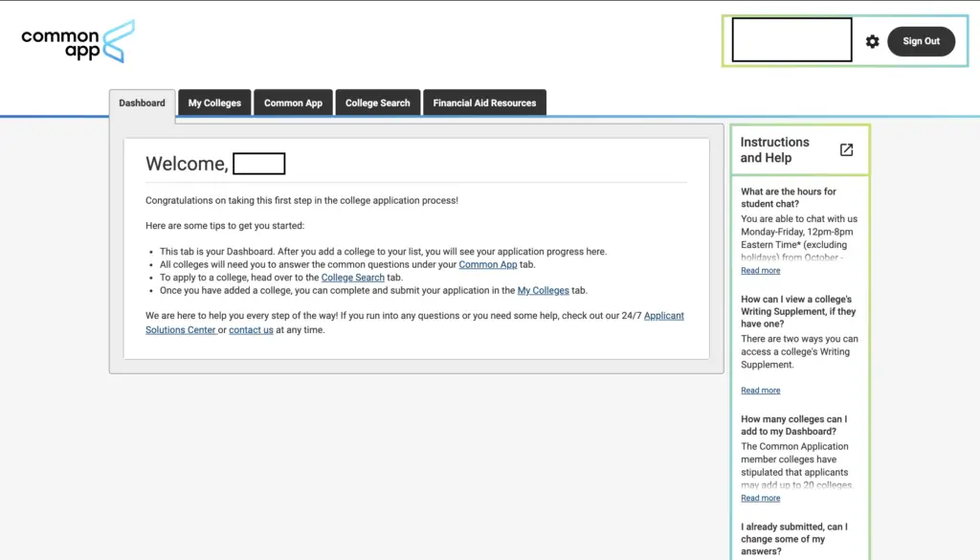
Task: Go to the Common App tab
Action: click(293, 103)
